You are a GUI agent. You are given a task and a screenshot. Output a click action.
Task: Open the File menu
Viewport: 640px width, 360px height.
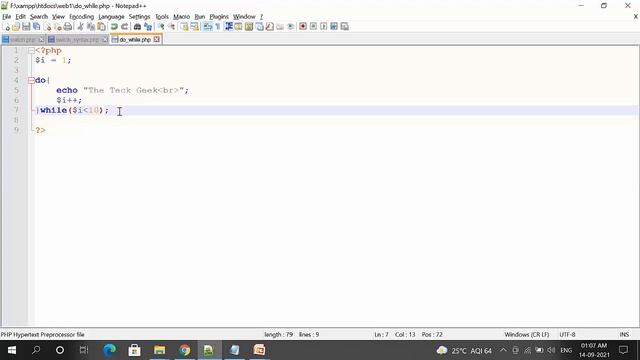tap(7, 17)
